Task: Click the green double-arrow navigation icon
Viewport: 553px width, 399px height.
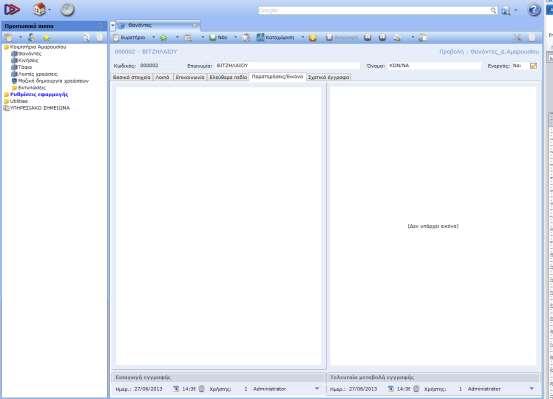Action: 164,37
